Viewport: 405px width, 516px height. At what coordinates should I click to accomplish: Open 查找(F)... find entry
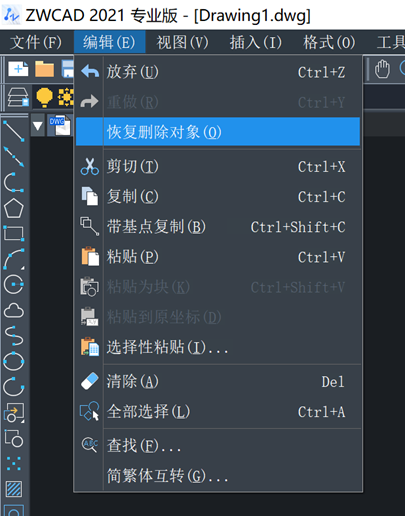click(x=218, y=446)
